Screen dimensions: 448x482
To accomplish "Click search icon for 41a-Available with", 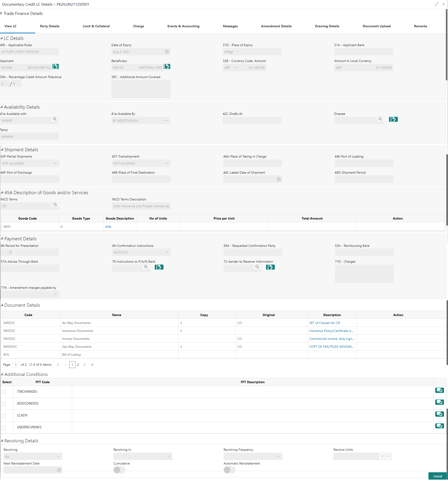I will pyautogui.click(x=55, y=119).
